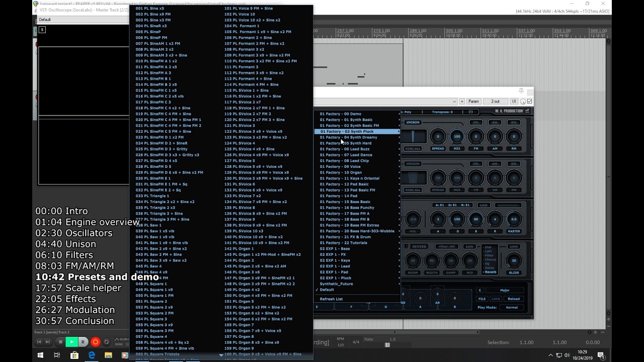Click the Param button in FX window
644x362 pixels.
pos(473,102)
